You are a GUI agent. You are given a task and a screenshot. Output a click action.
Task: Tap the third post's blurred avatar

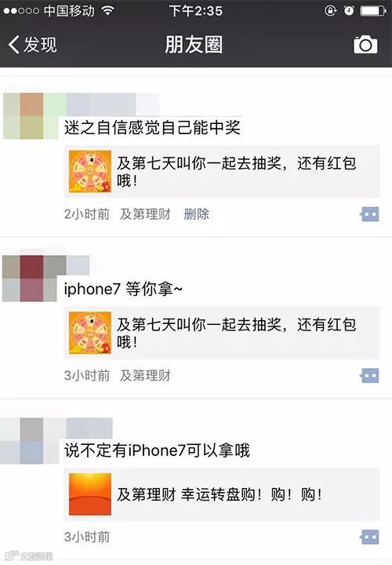pos(30,441)
